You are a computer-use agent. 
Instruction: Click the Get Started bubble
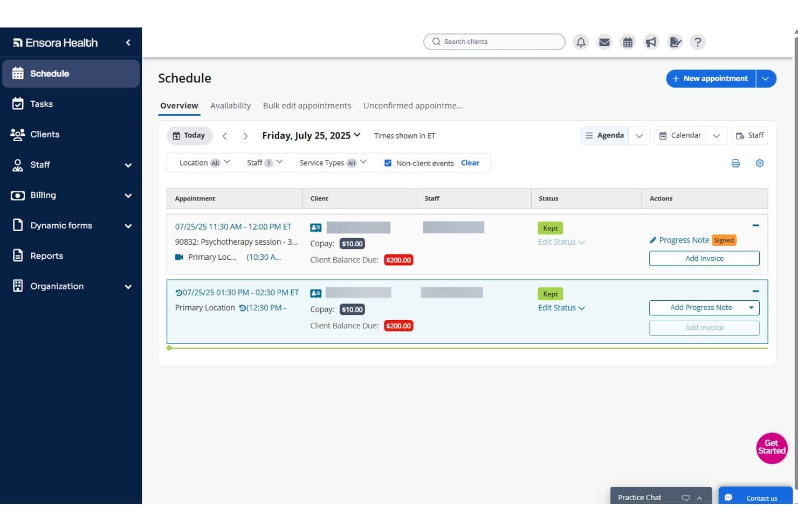(x=772, y=448)
